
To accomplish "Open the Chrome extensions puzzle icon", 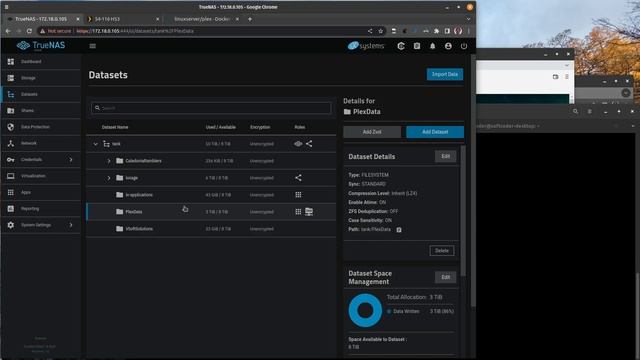I will (436, 31).
